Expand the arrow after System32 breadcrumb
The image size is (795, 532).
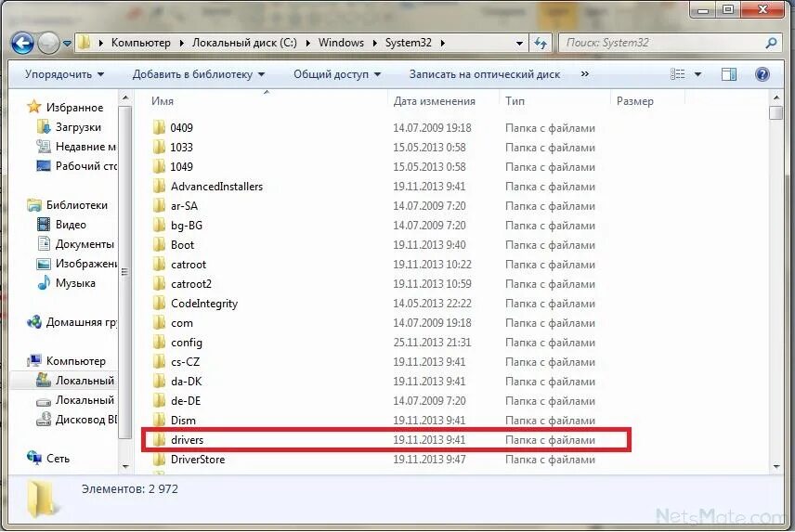coord(443,43)
